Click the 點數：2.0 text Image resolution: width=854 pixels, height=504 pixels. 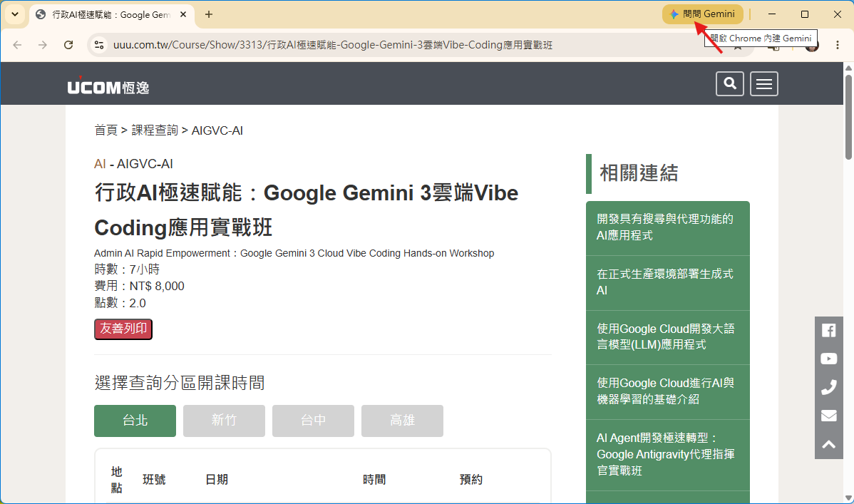tap(120, 303)
